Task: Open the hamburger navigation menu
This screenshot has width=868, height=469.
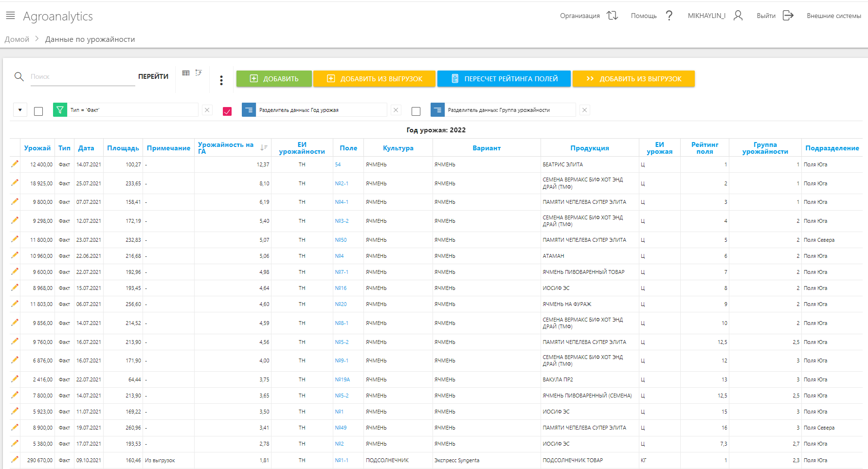Action: (x=10, y=16)
